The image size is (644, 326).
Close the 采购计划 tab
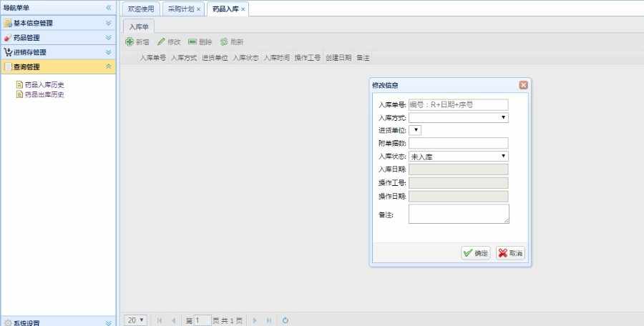[x=199, y=9]
